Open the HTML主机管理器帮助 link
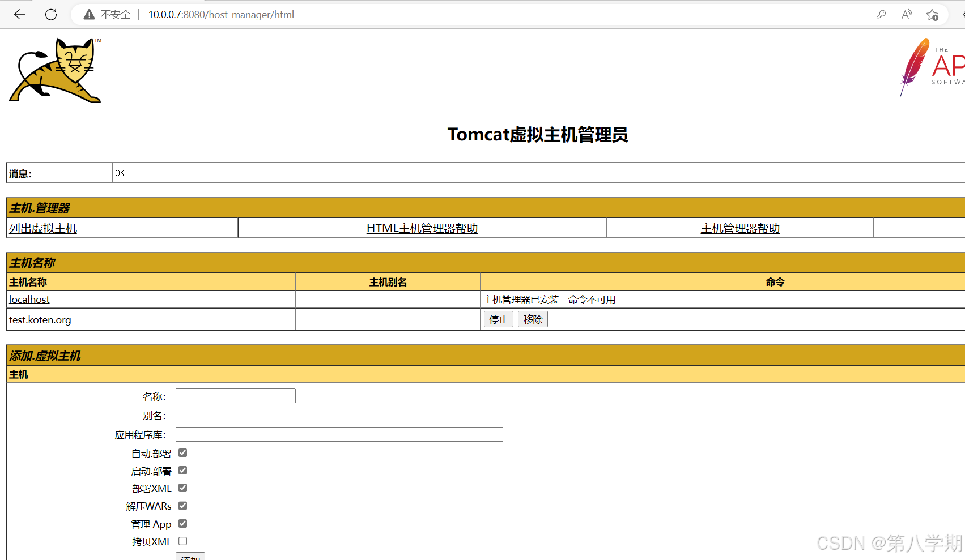The height and width of the screenshot is (560, 965). (x=422, y=228)
